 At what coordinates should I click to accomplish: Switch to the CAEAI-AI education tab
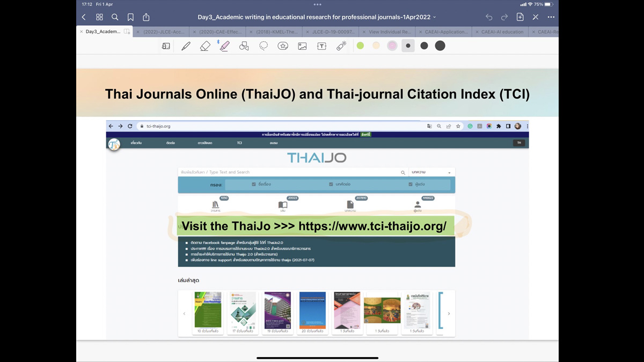point(502,32)
